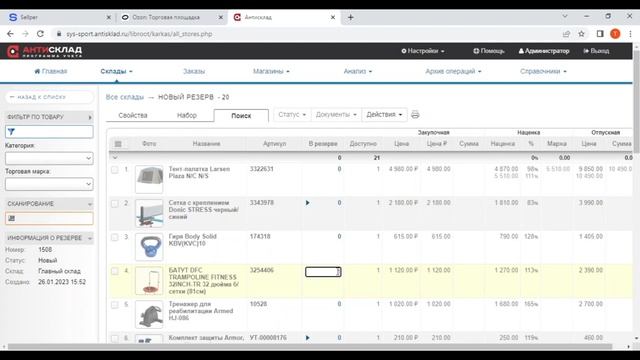Screen dimensions: 640x360
Task: Open the Категория dropdown
Action: tap(49, 158)
